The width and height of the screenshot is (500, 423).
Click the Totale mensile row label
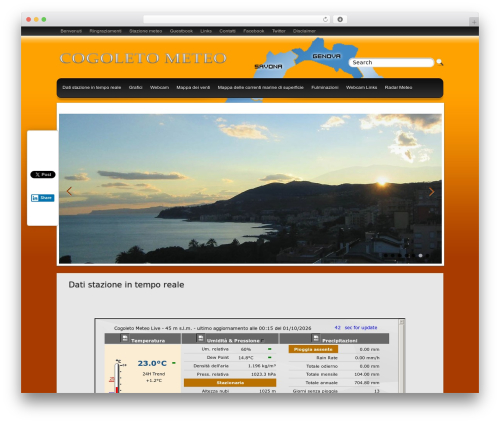[x=322, y=374]
